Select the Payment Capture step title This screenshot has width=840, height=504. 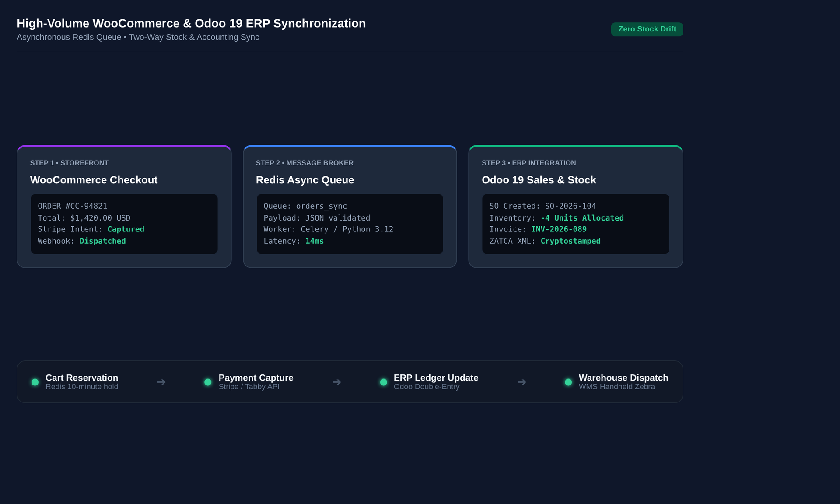(x=256, y=378)
